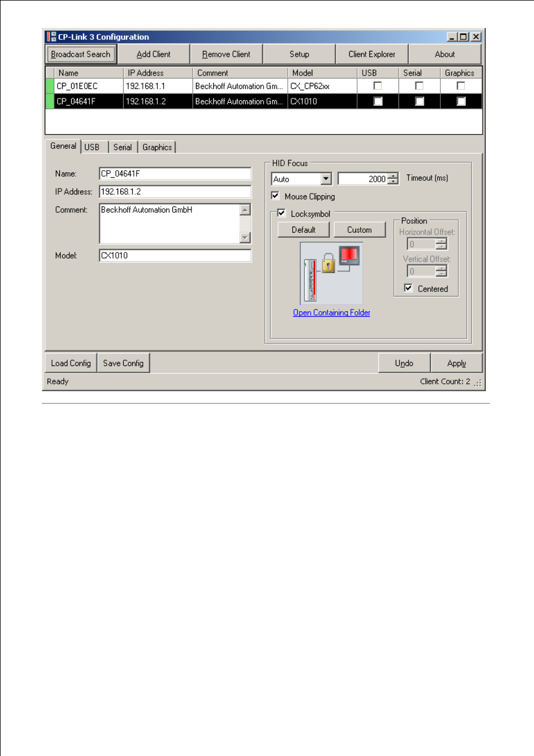Viewport: 534px width, 756px height.
Task: Click the Add Client button
Action: 153,54
